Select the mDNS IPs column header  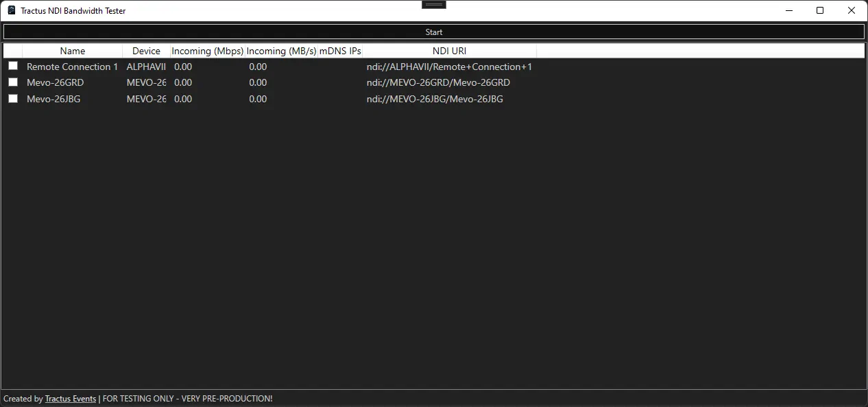coord(339,51)
